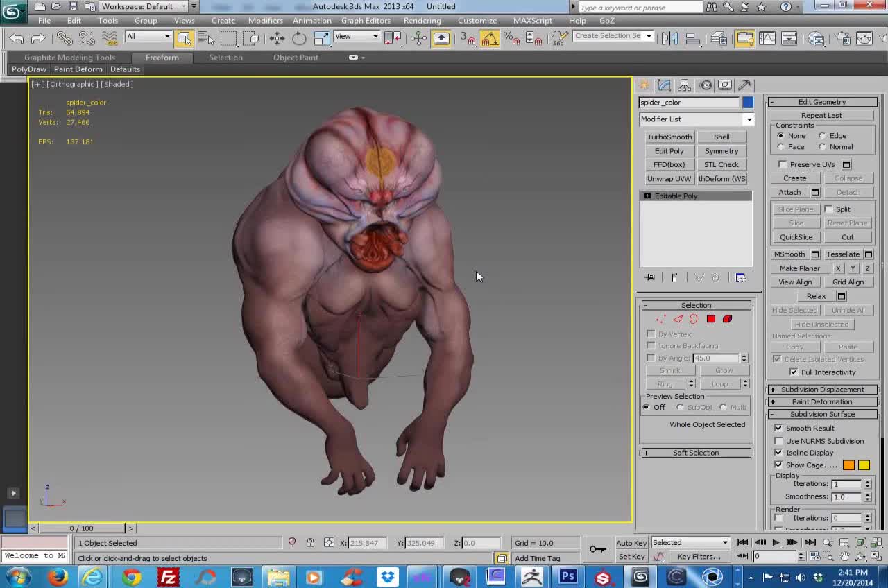Enable Polygon sub-object selection mode
The height and width of the screenshot is (588, 888).
pos(711,319)
